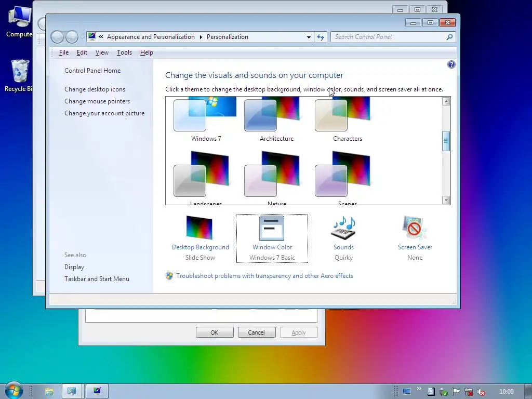The height and width of the screenshot is (399, 532).
Task: Click the help question mark icon
Action: click(x=451, y=64)
